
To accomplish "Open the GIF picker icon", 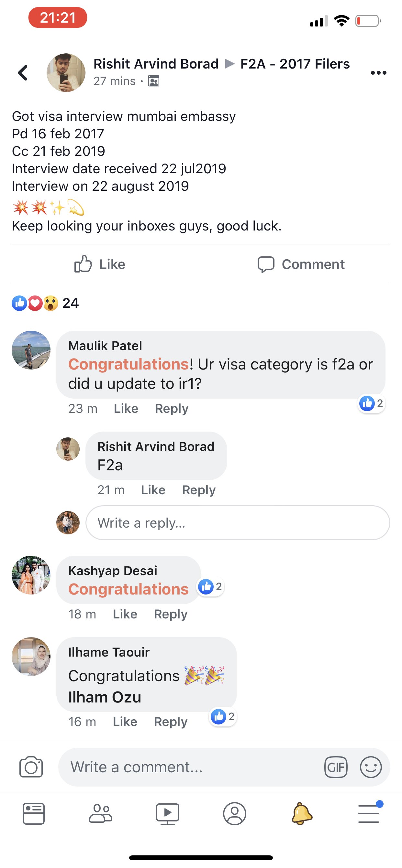I will point(336,767).
